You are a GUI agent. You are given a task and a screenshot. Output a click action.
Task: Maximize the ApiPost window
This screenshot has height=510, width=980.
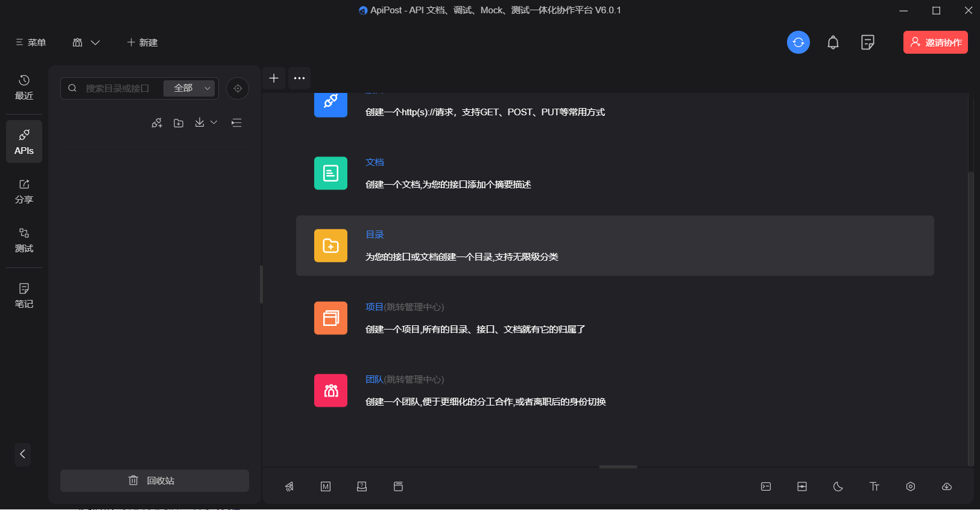pyautogui.click(x=936, y=10)
